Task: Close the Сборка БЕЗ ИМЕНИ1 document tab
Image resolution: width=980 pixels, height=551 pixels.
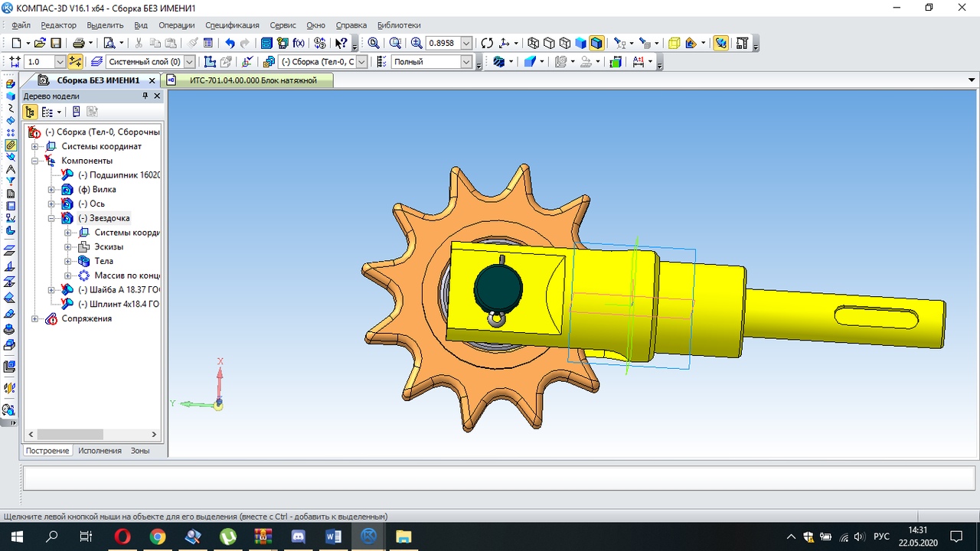Action: (x=152, y=80)
